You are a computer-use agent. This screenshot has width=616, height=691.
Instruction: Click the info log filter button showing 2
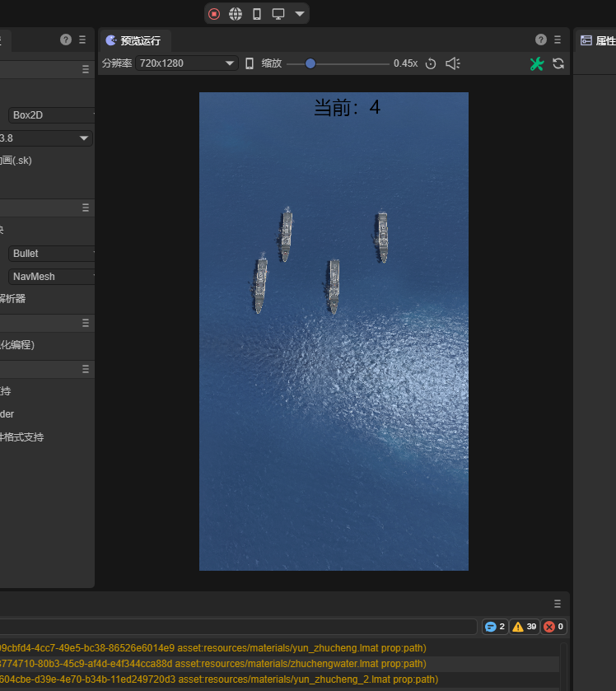coord(494,627)
